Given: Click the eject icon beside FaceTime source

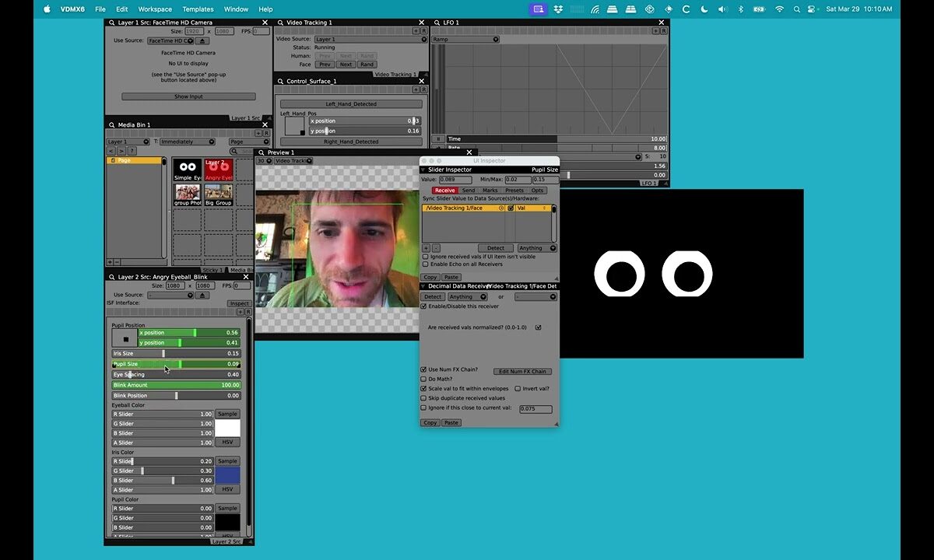Looking at the screenshot, I should coord(202,40).
